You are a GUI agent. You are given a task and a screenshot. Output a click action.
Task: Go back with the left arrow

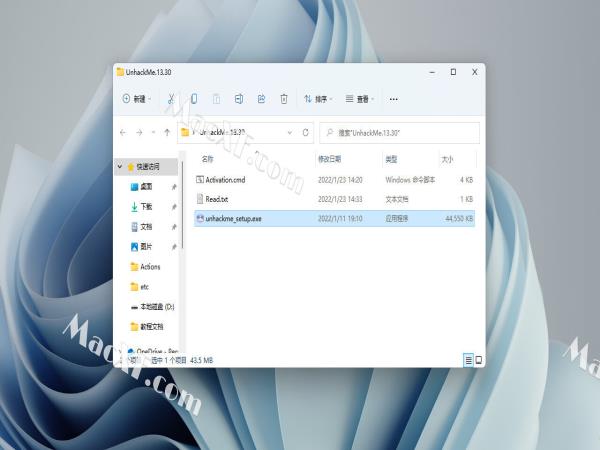pyautogui.click(x=123, y=133)
